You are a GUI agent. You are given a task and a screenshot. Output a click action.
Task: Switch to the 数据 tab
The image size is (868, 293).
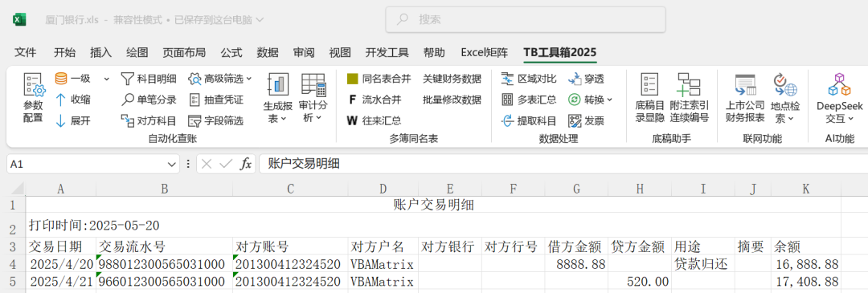click(x=268, y=53)
